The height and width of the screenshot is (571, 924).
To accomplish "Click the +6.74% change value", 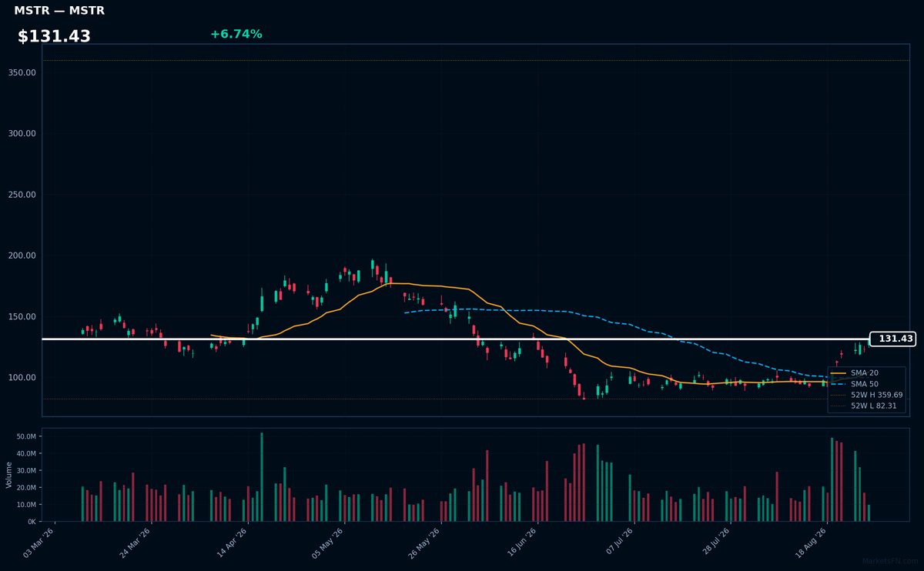I will 236,34.
